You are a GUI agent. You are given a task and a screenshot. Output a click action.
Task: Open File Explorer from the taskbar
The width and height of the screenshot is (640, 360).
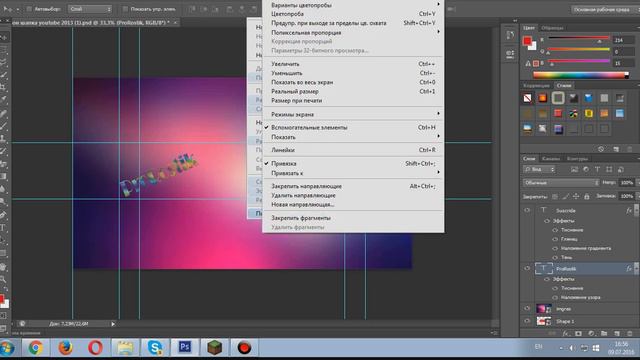click(125, 348)
